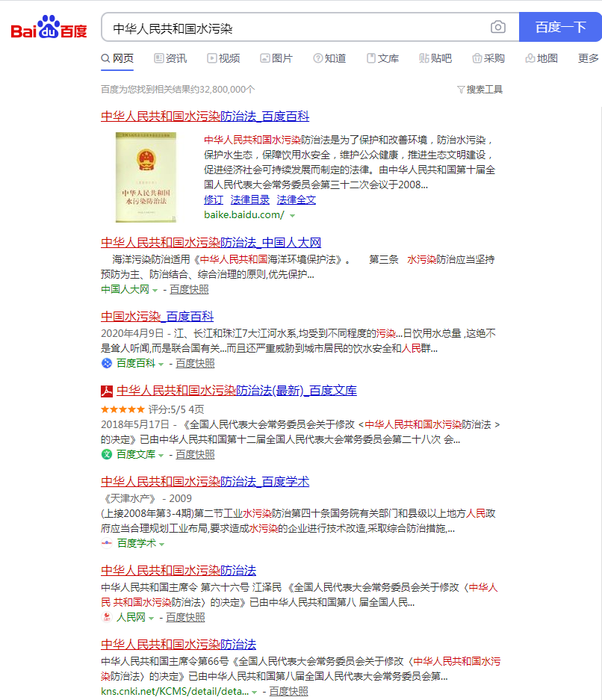Switch to the 资讯 tab
602x700 pixels.
pyautogui.click(x=170, y=58)
